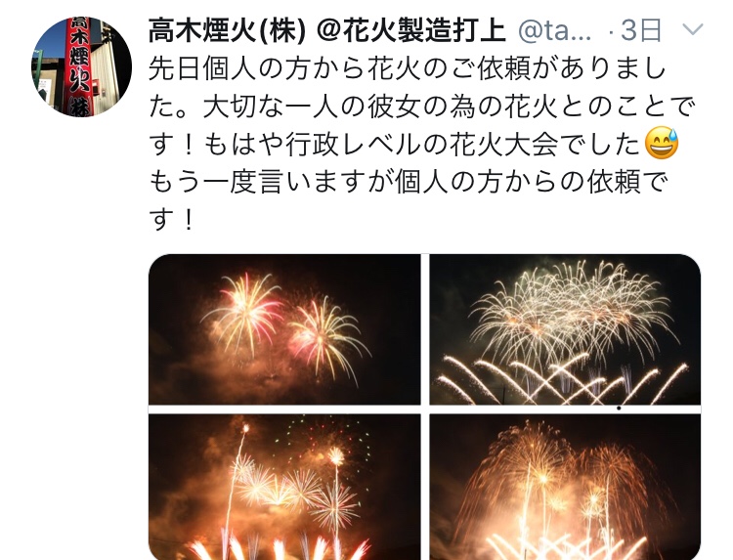Click the red banner sign in avatar

coord(77,66)
